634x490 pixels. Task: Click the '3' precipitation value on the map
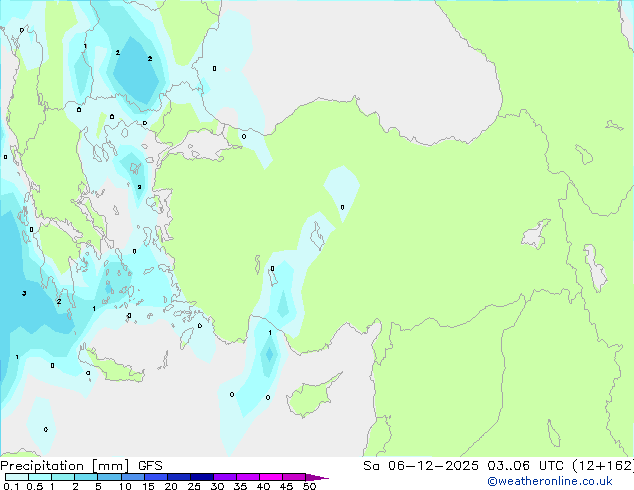click(x=24, y=294)
